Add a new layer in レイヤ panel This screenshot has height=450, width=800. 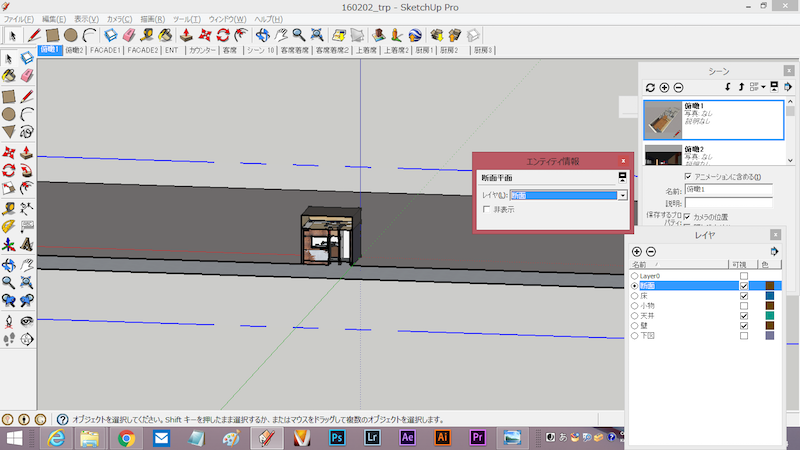tap(637, 251)
